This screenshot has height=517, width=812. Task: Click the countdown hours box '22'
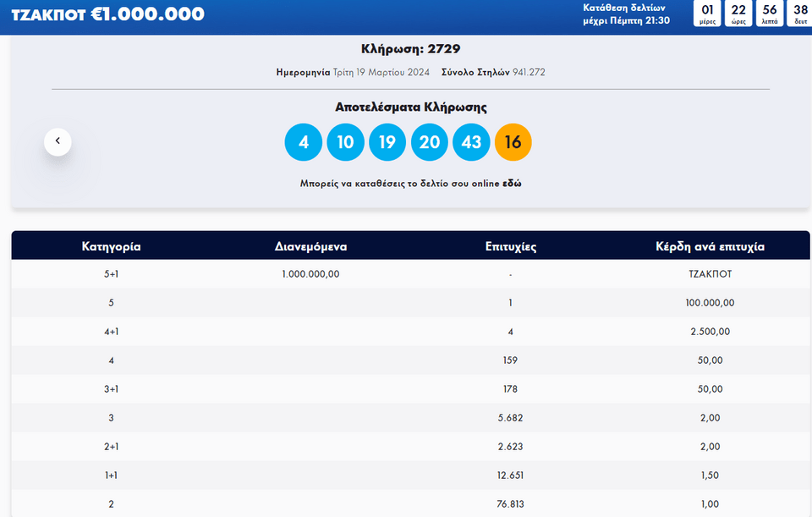coord(738,14)
